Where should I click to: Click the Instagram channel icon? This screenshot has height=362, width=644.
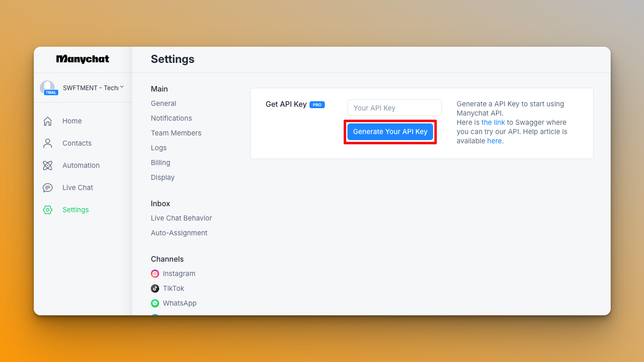pyautogui.click(x=155, y=274)
